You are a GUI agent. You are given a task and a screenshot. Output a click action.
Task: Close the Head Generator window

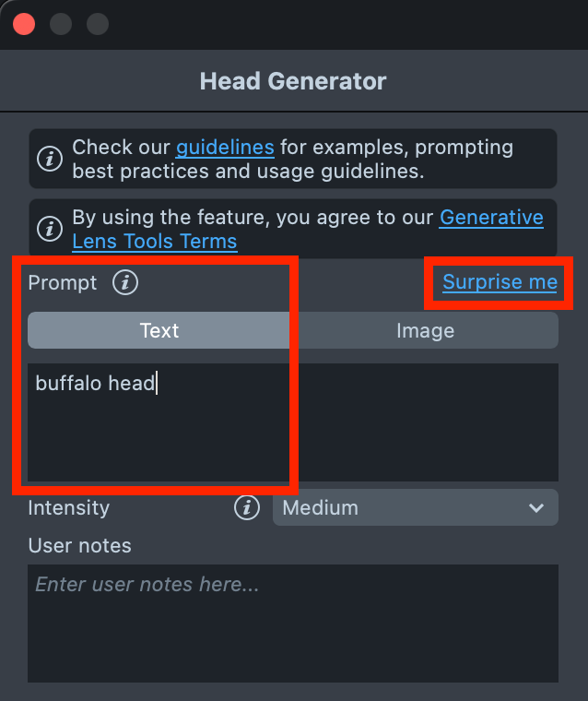(x=24, y=24)
